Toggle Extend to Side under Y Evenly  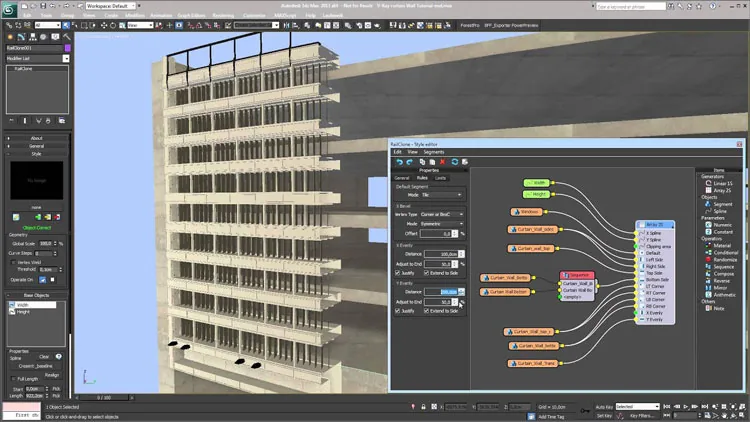pos(426,311)
